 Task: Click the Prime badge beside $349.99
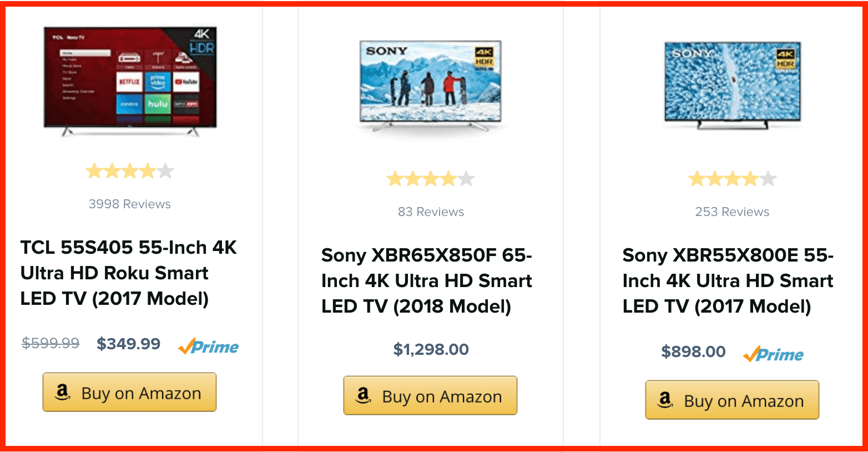coord(208,347)
